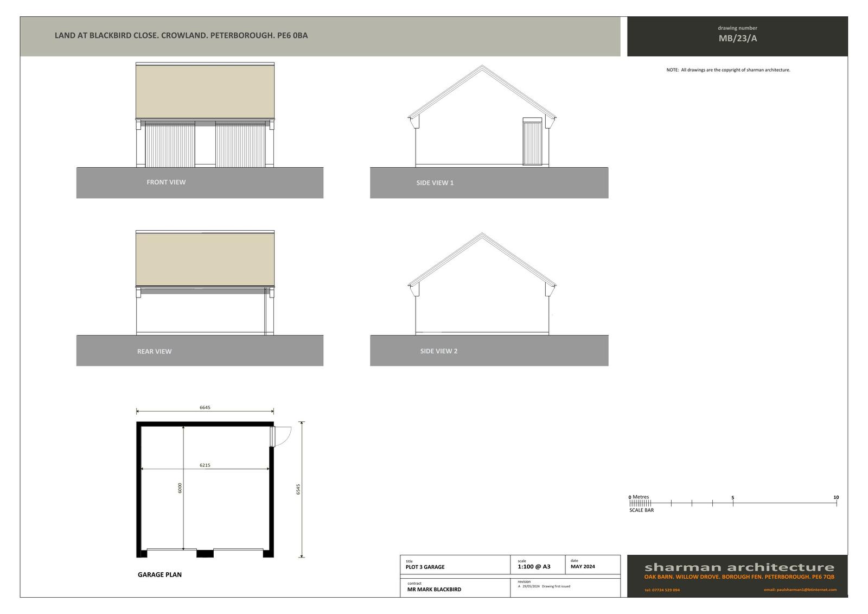Click the right garage door in Front View
The image size is (868, 614).
click(x=240, y=145)
